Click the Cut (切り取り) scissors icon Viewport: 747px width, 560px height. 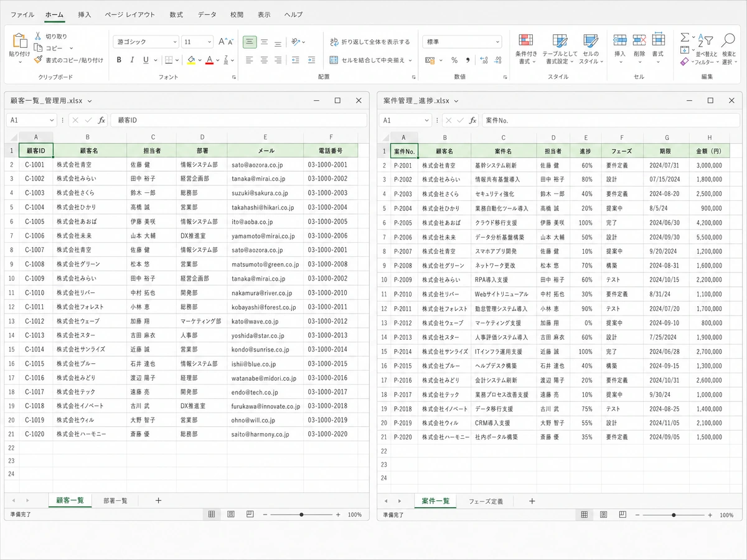pyautogui.click(x=38, y=36)
